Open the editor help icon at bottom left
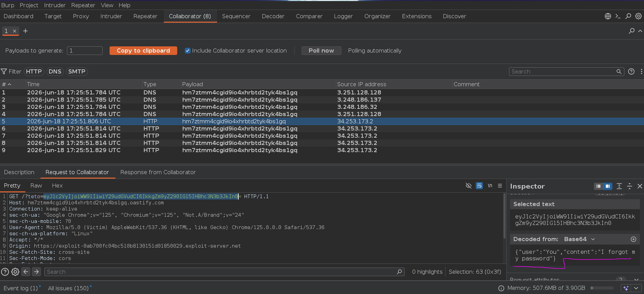Viewport: 644px width, 294px height. pos(5,272)
